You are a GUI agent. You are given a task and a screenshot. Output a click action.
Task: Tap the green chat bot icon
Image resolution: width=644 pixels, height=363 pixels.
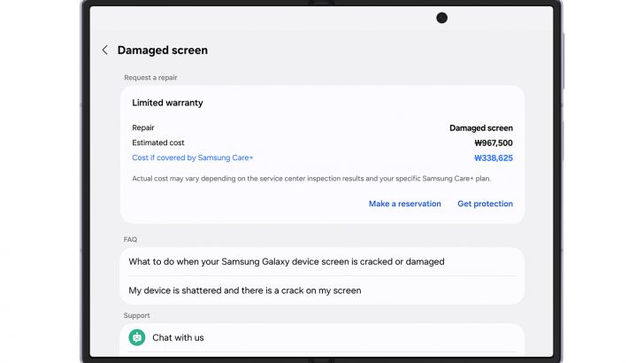(x=137, y=337)
